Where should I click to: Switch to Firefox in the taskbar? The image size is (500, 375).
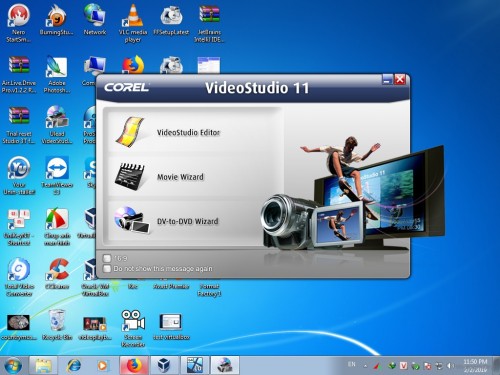pos(134,366)
